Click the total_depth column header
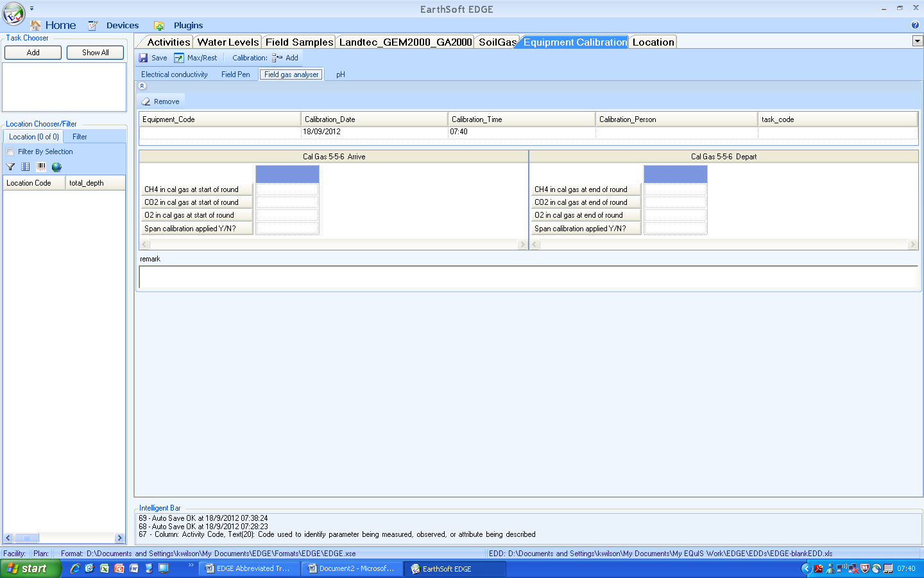The width and height of the screenshot is (924, 578). 95,183
